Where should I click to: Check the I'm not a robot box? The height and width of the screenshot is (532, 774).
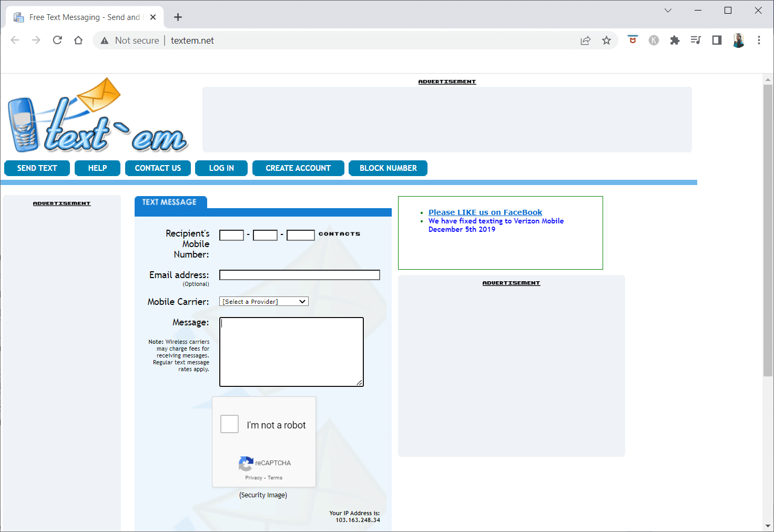[229, 424]
